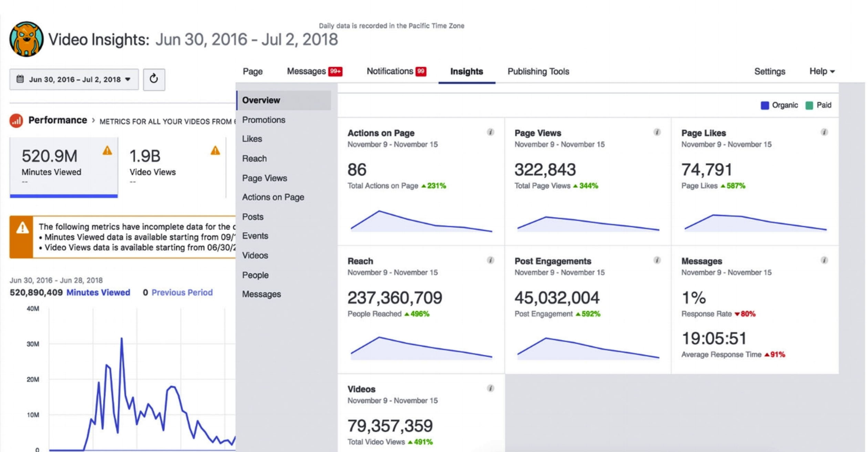Click the 1% Response Rate value
Image resolution: width=868 pixels, height=452 pixels.
[693, 298]
